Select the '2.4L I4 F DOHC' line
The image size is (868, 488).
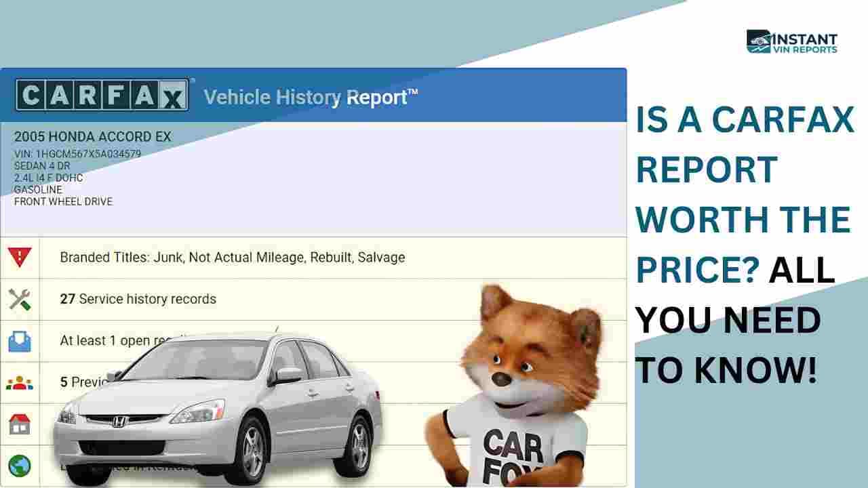click(48, 178)
